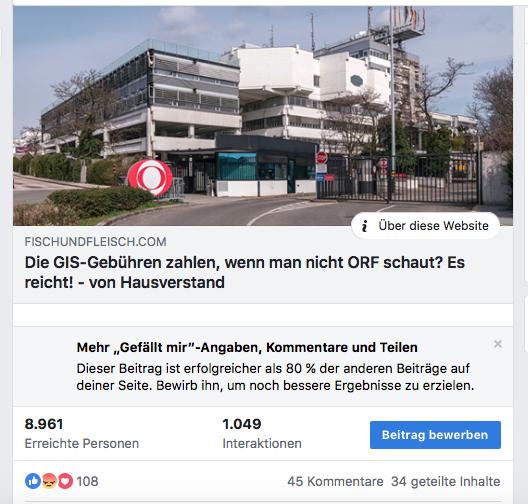Click the info icon beside Über diese Website
The width and height of the screenshot is (528, 504).
coord(364,226)
